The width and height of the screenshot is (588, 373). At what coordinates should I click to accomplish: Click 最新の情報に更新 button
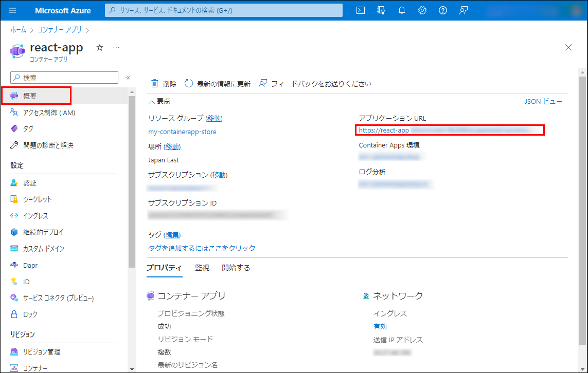click(218, 84)
